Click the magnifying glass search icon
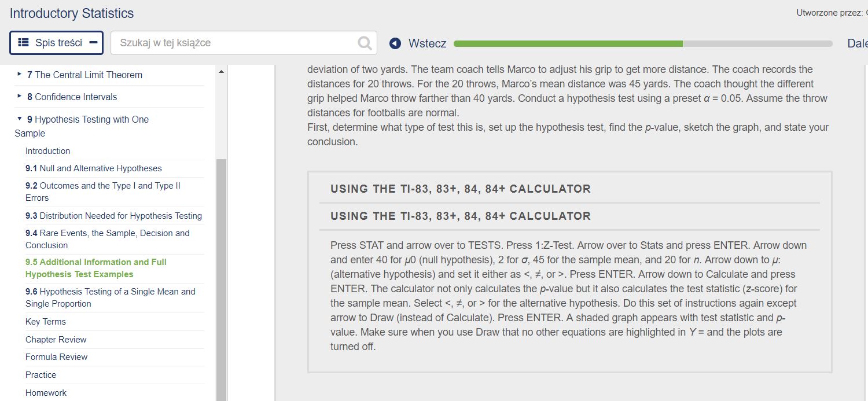The width and height of the screenshot is (868, 401). 364,42
